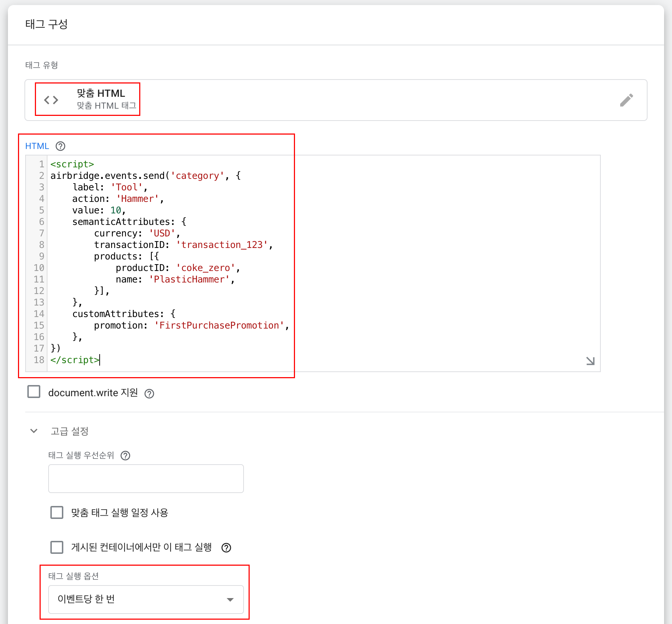This screenshot has height=624, width=672.
Task: Click the label: 'Tool' code line
Action: click(x=110, y=187)
